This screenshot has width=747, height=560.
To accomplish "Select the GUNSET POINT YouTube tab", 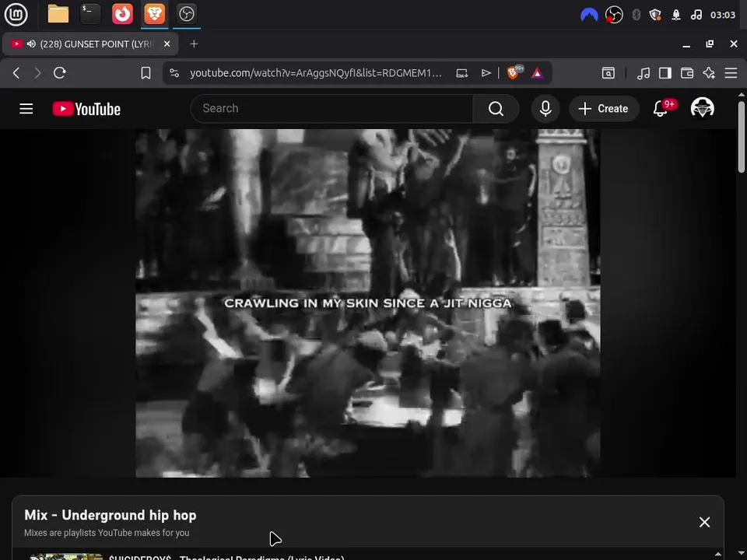I will [90, 44].
